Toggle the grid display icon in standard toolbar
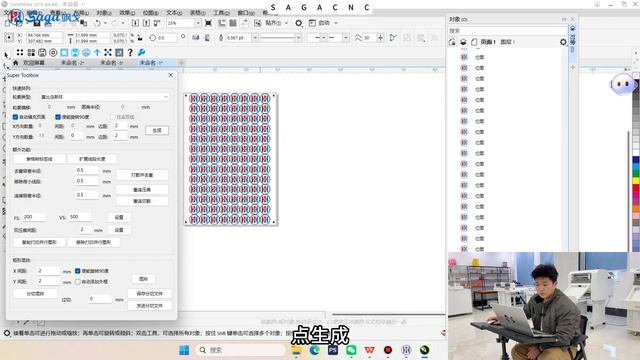 [x=233, y=23]
